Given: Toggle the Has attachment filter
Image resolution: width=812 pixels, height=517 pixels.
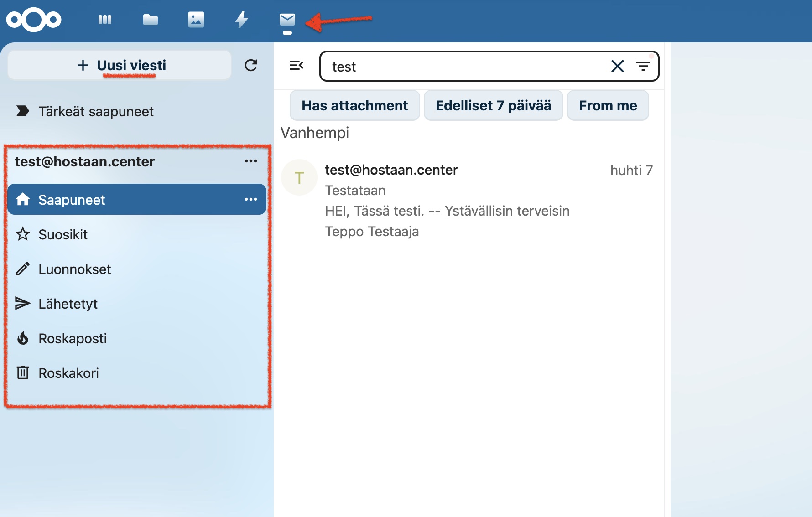Looking at the screenshot, I should coord(355,105).
